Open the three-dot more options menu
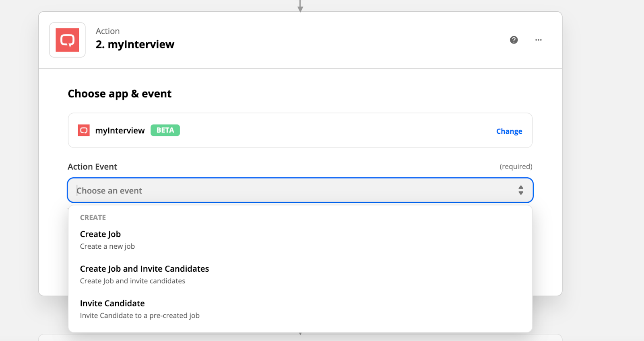This screenshot has height=341, width=644. point(538,40)
